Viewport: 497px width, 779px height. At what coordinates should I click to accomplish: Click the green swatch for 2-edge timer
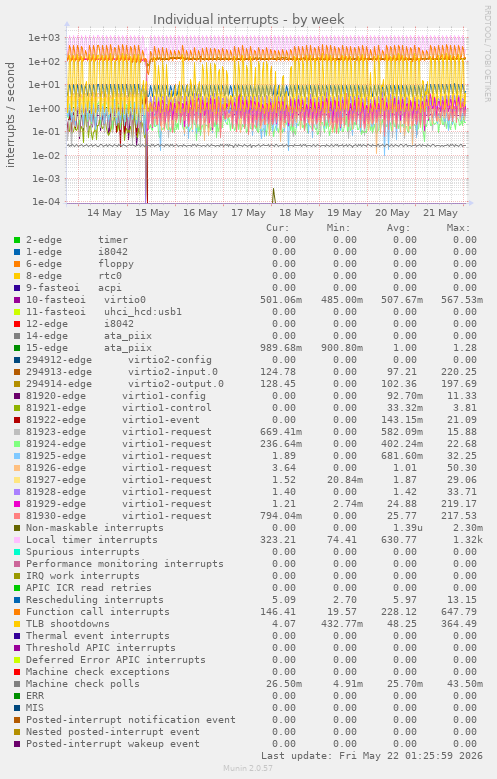pos(17,240)
